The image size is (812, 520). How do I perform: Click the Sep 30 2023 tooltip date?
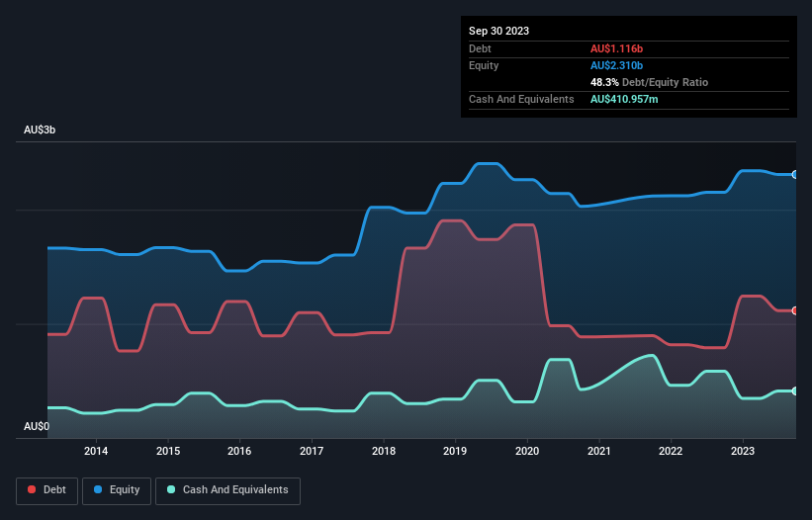[498, 31]
